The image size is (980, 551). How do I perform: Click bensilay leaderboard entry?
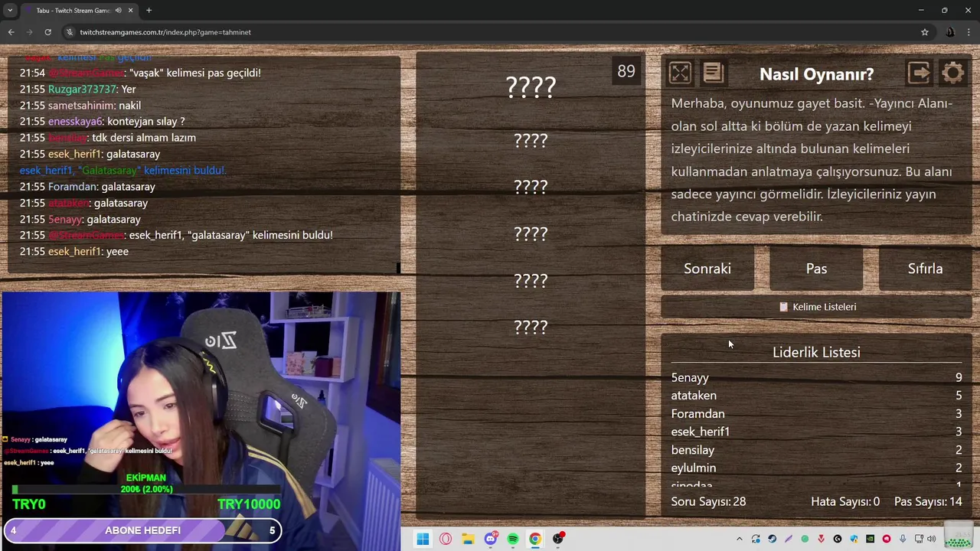tap(692, 450)
